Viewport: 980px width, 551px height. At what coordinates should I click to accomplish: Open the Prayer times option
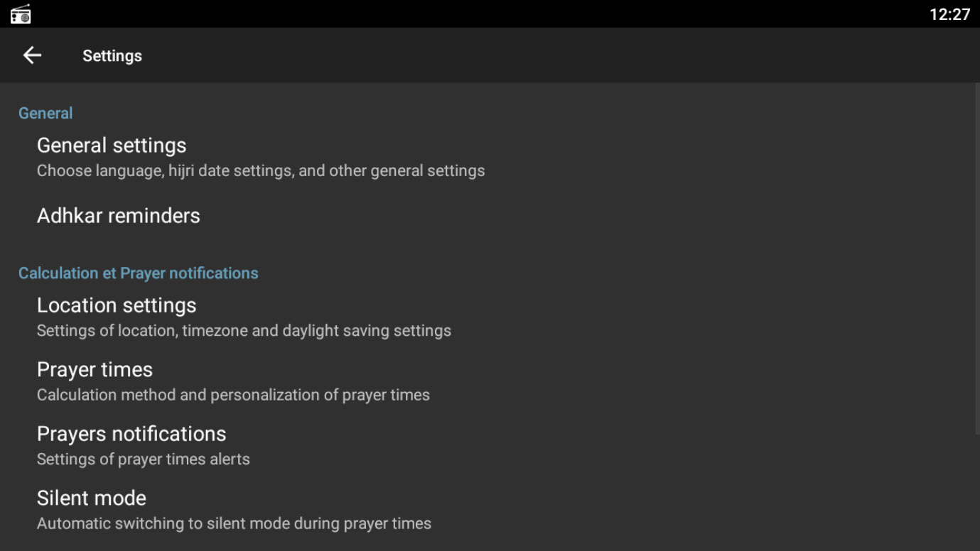[x=490, y=381]
